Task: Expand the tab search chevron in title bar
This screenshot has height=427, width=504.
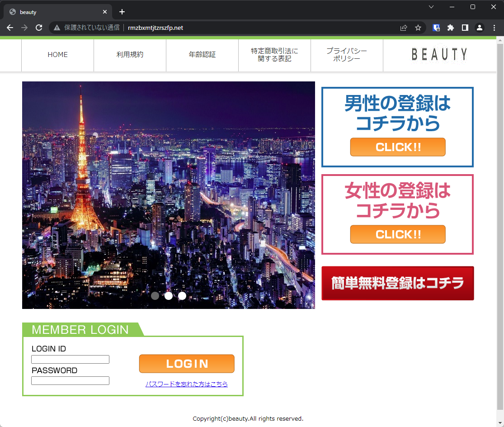Action: (431, 7)
